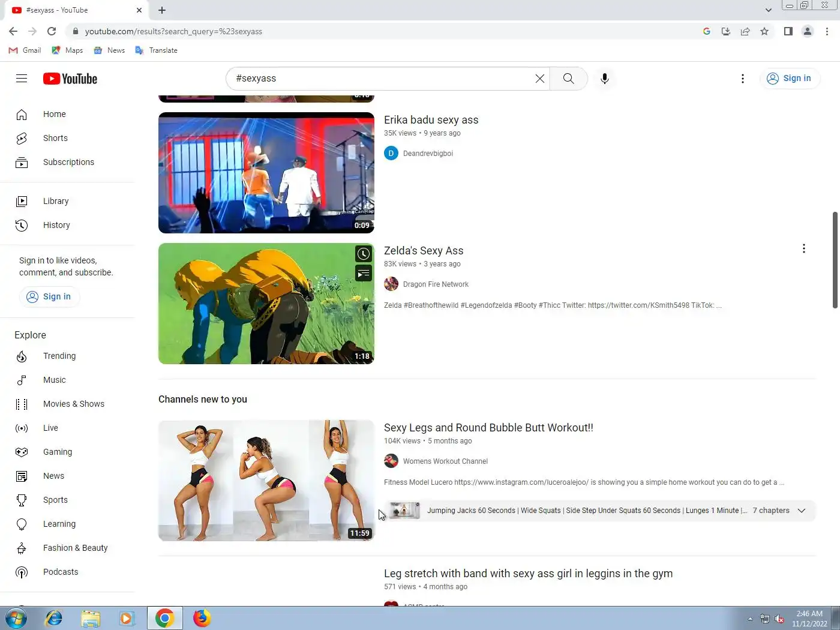The height and width of the screenshot is (630, 840).
Task: Click the News newspaper icon
Action: [x=22, y=476]
